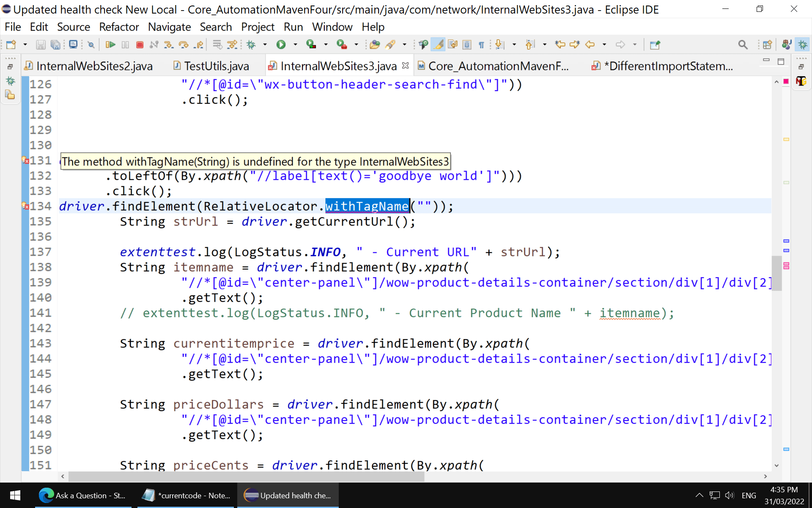This screenshot has width=812, height=508.
Task: Click the withTagName error tooltip message
Action: [255, 161]
